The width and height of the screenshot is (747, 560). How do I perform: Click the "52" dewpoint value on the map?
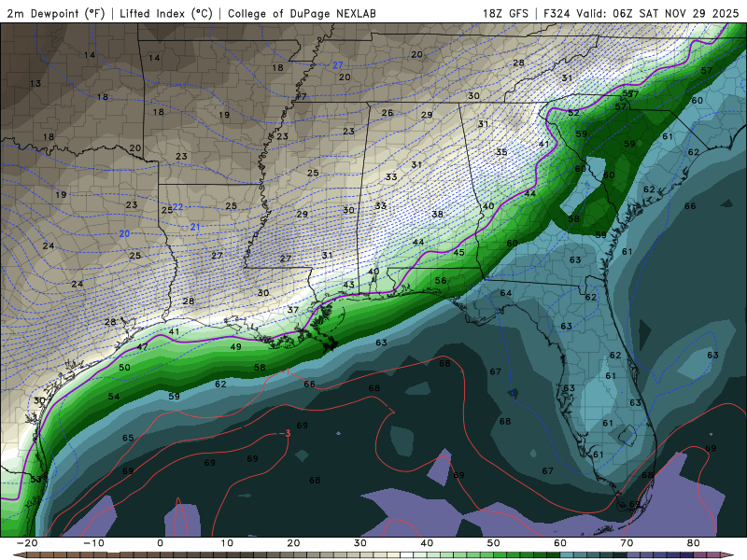[573, 113]
